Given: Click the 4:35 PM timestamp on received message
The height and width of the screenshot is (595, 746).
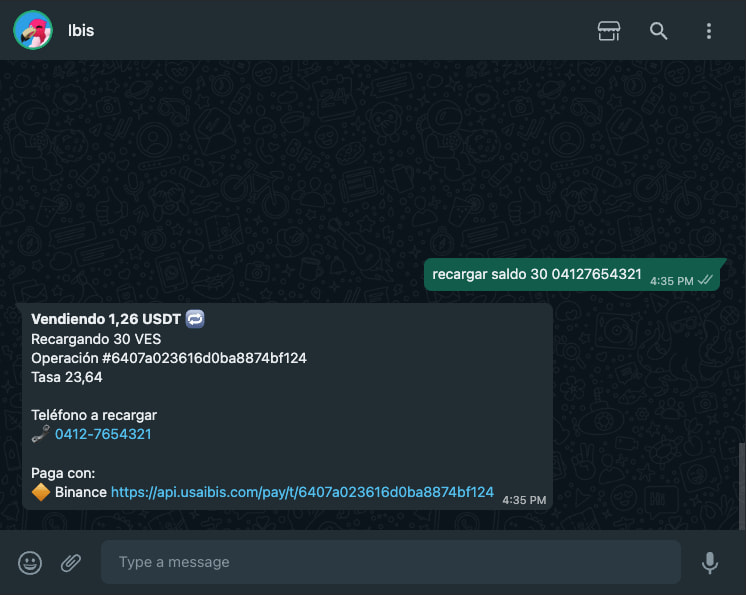Looking at the screenshot, I should tap(524, 500).
